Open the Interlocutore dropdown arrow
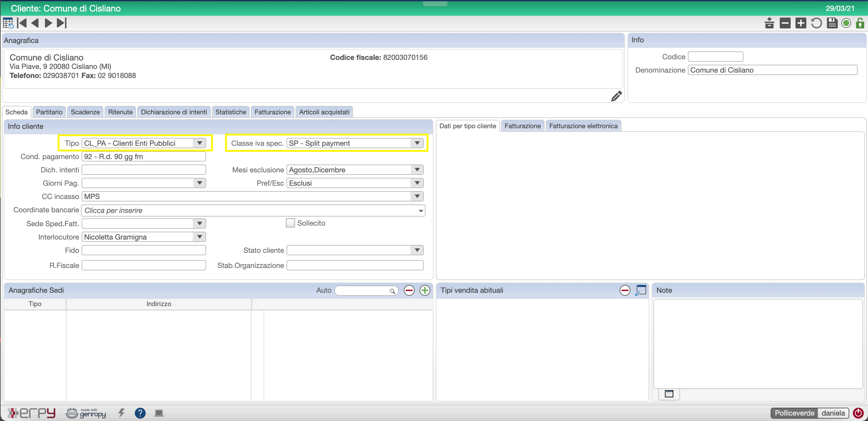Viewport: 868px width, 421px height. click(199, 237)
